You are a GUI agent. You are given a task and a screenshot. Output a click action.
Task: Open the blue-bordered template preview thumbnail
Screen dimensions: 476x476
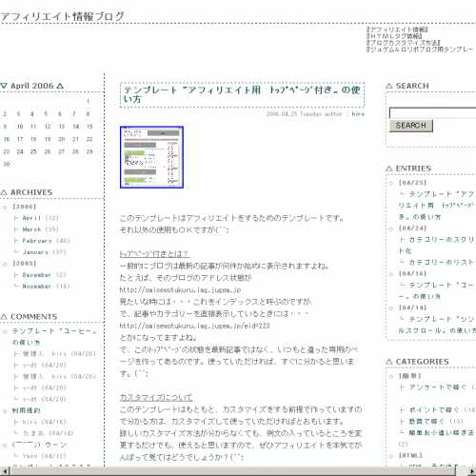point(151,157)
